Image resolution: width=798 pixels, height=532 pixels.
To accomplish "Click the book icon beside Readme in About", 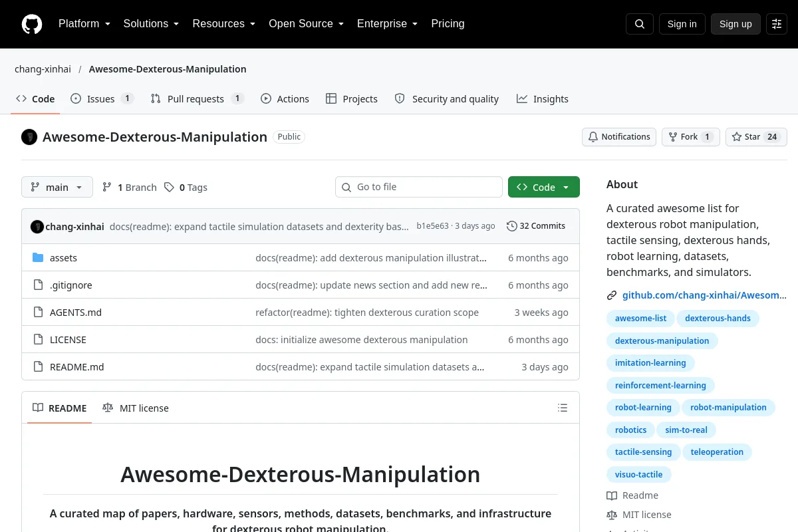I will click(x=612, y=495).
